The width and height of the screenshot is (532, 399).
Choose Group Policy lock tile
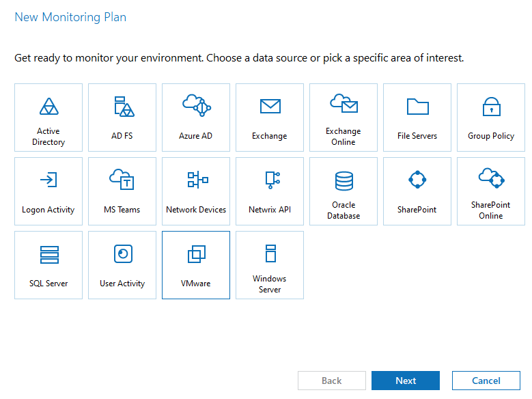491,118
